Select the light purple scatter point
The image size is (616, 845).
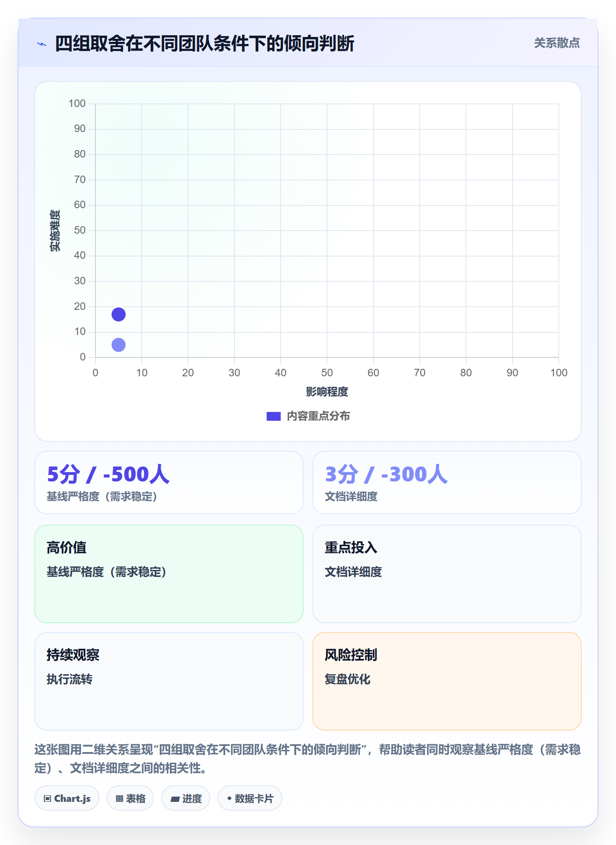click(x=118, y=345)
